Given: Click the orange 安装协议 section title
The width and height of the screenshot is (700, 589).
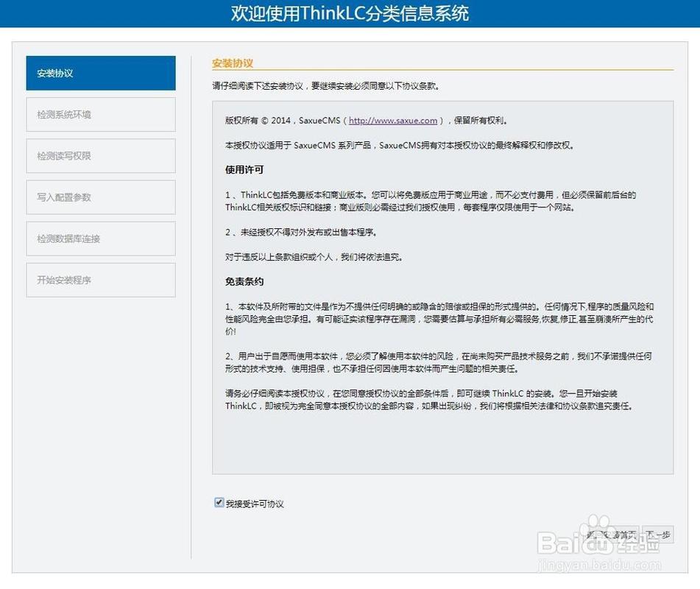Looking at the screenshot, I should pyautogui.click(x=233, y=63).
